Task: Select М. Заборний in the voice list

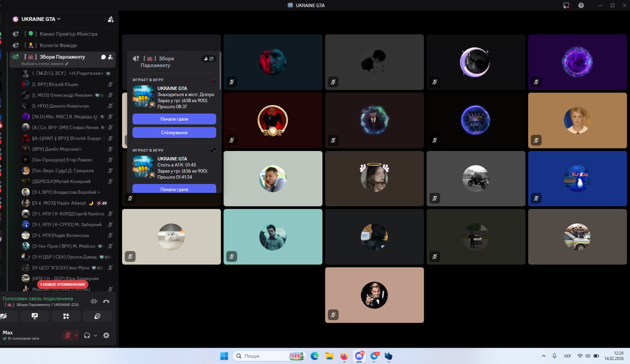Action: [67, 225]
